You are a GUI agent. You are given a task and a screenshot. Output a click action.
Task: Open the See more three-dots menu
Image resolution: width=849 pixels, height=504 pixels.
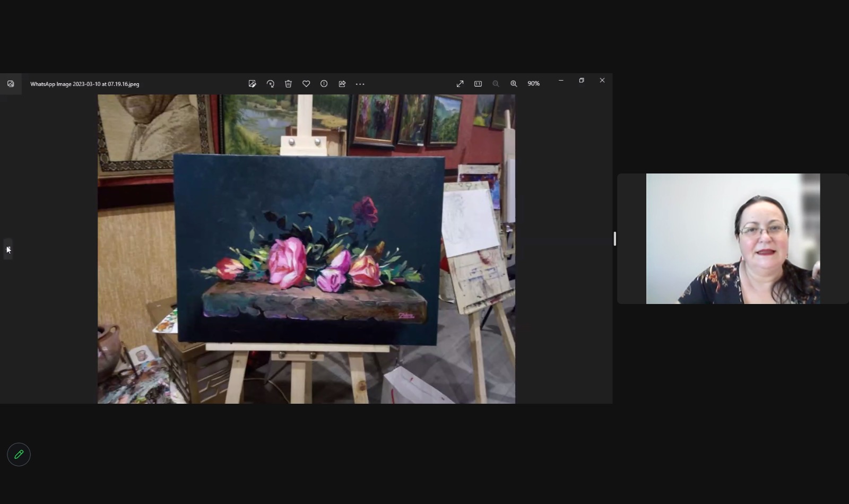[x=360, y=84]
